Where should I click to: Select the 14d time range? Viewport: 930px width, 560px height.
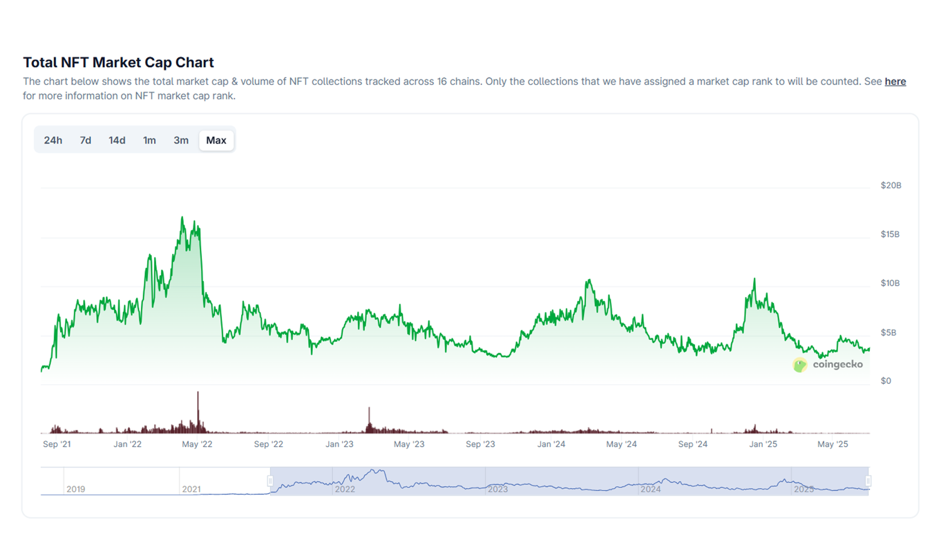[117, 140]
